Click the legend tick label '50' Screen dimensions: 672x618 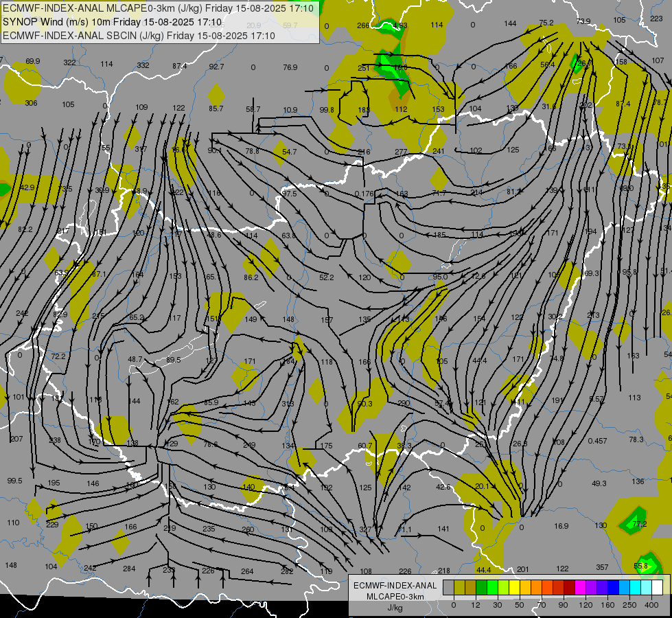[520, 605]
